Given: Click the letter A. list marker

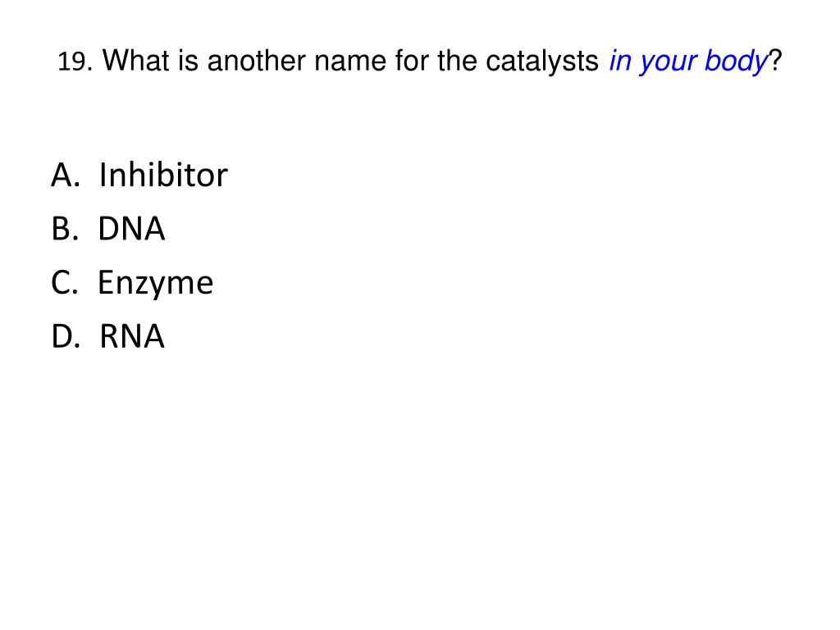Looking at the screenshot, I should pyautogui.click(x=66, y=176).
